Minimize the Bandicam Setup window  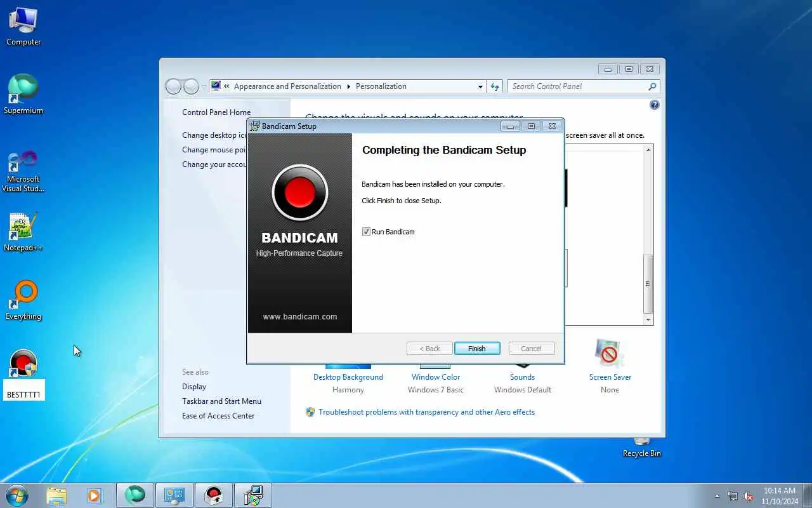pos(510,126)
